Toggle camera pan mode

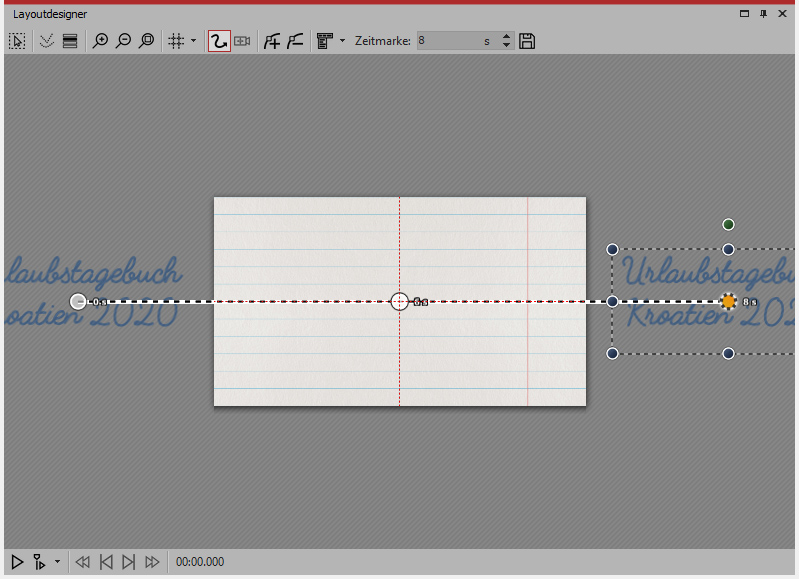click(242, 41)
